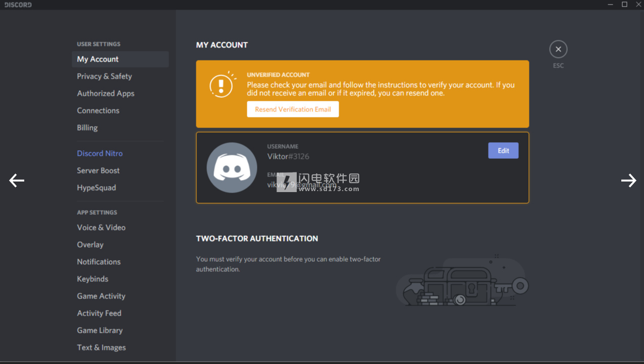Click the Discord avatar image

pos(232,167)
